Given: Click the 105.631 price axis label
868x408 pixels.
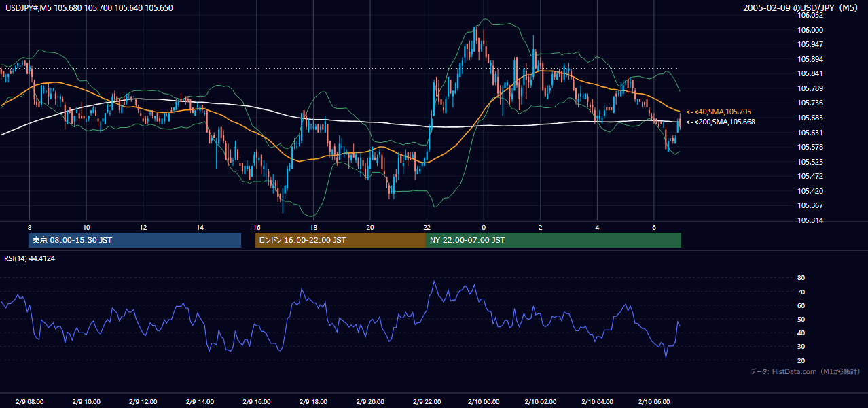Looking at the screenshot, I should click(810, 133).
